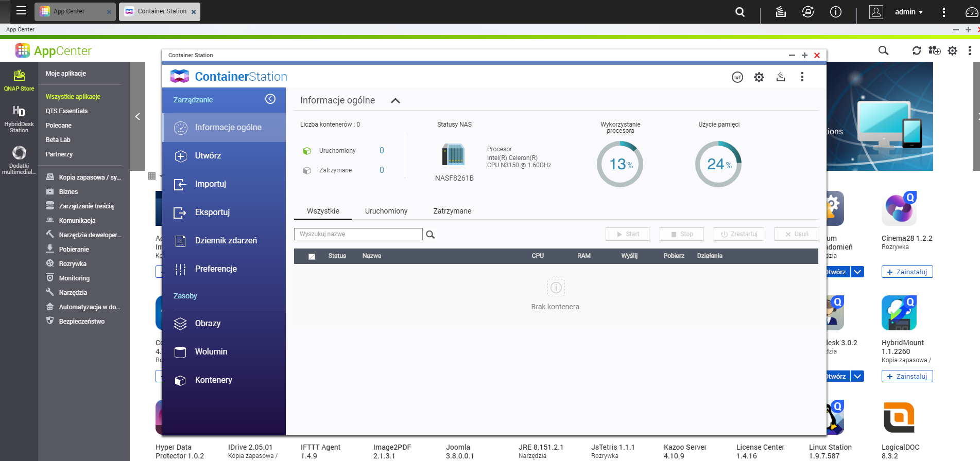
Task: Click the memory usage 24% gauge
Action: [x=718, y=164]
